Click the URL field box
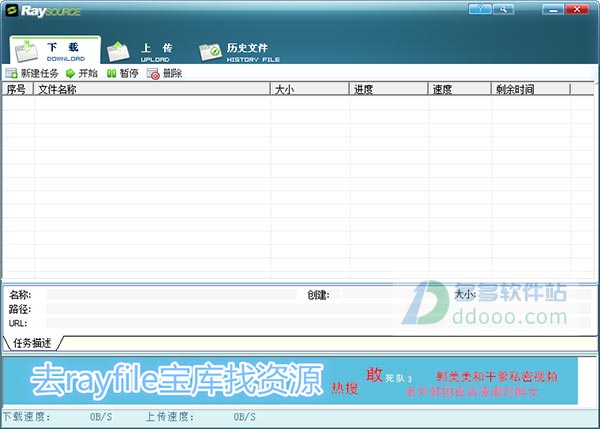 (x=318, y=323)
